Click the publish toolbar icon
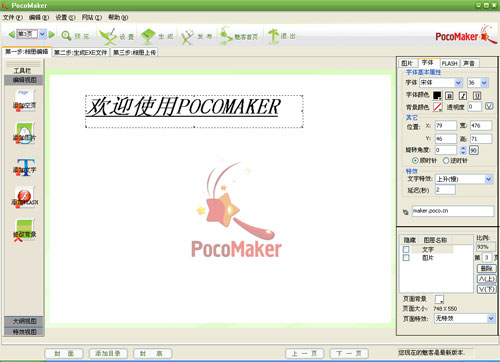 [187, 37]
